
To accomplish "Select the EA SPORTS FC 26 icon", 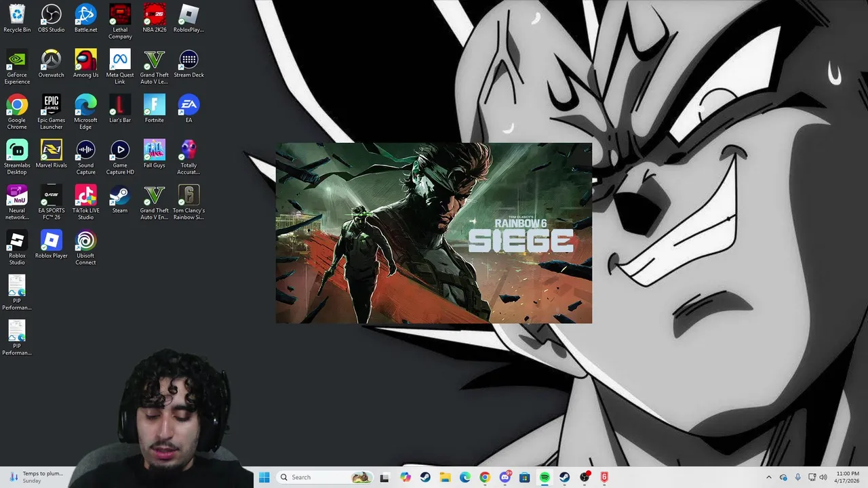I will pyautogui.click(x=51, y=203).
